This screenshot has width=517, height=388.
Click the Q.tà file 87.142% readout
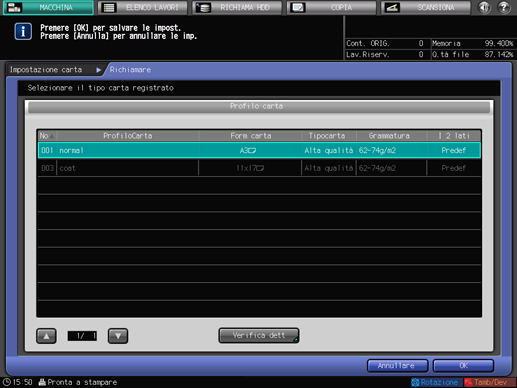(x=473, y=55)
